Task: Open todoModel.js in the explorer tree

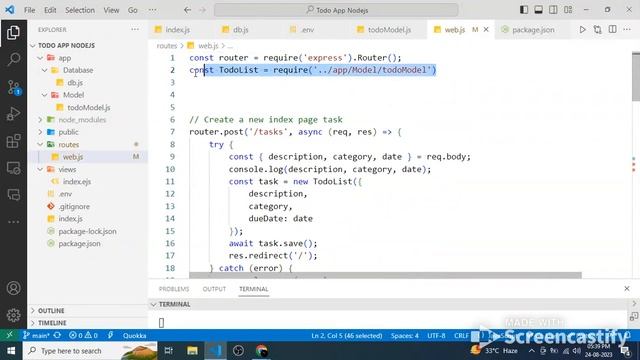Action: (x=89, y=107)
